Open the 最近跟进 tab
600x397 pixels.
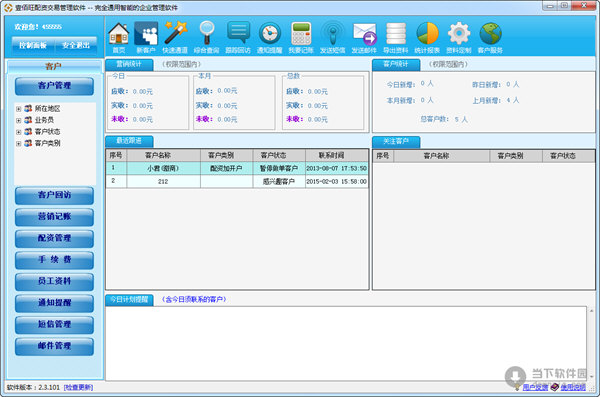129,141
